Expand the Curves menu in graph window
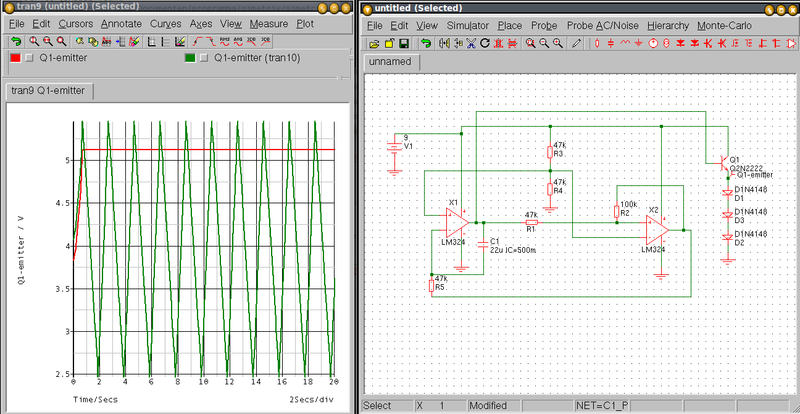The width and height of the screenshot is (800, 414). [166, 23]
